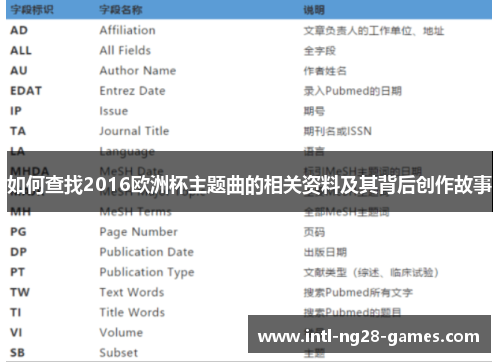Screen dimensions: 500x362
Task: Click the '字段名称' column header
Action: pos(121,10)
